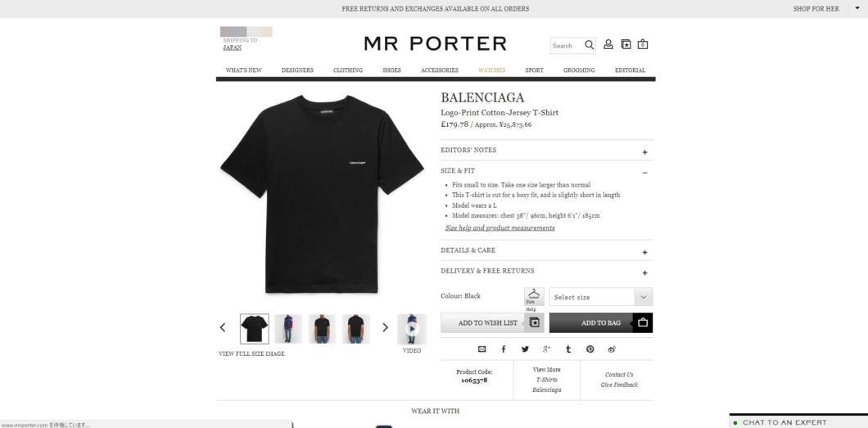Open the Size Help hanger icon
868x428 pixels.
coord(534,296)
